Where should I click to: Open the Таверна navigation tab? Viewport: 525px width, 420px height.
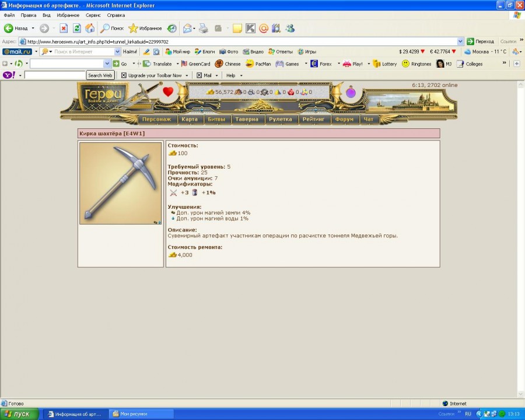(246, 120)
